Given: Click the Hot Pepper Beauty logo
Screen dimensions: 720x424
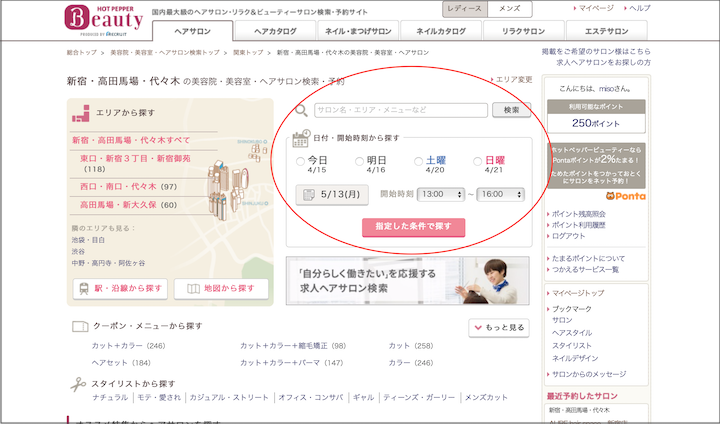Looking at the screenshot, I should pos(103,20).
